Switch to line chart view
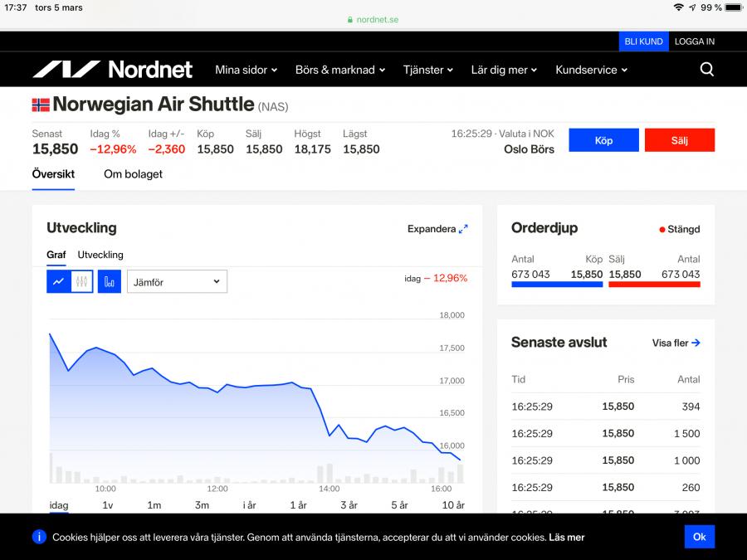Viewport: 747px width, 560px height. click(58, 281)
